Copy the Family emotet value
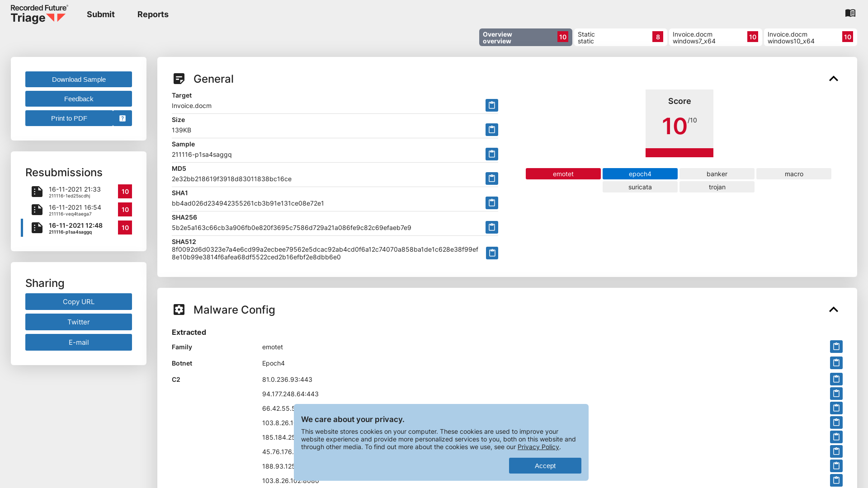This screenshot has width=868, height=488. (x=836, y=347)
